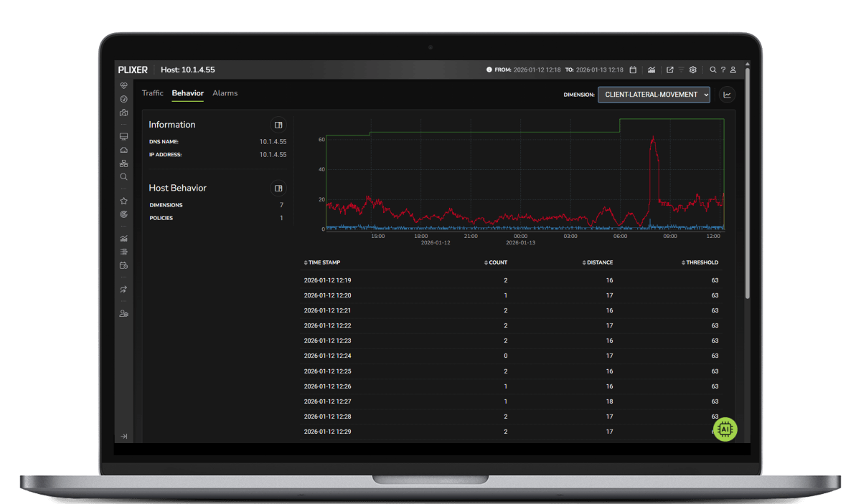Click the blue count link in the 12:20 row

click(x=505, y=295)
